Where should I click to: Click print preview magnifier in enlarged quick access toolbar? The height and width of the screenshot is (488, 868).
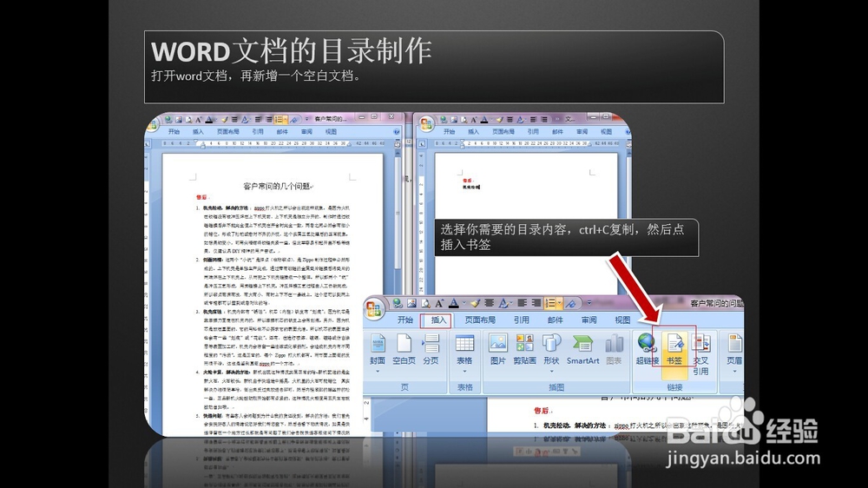(x=425, y=303)
